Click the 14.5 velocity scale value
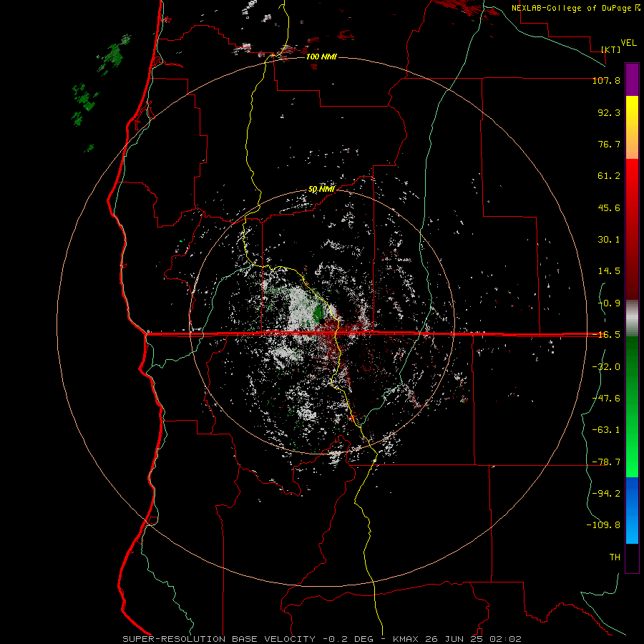The width and height of the screenshot is (644, 644). coord(609,271)
